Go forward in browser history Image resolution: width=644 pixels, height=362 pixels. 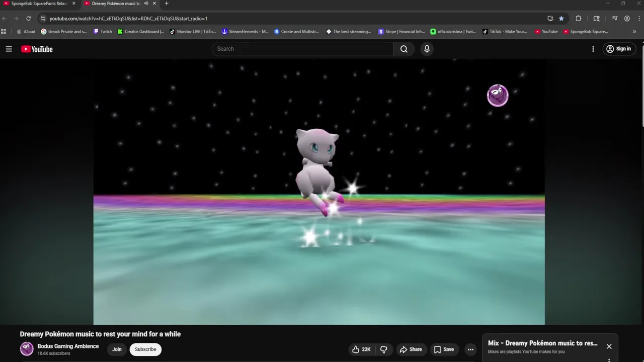16,19
